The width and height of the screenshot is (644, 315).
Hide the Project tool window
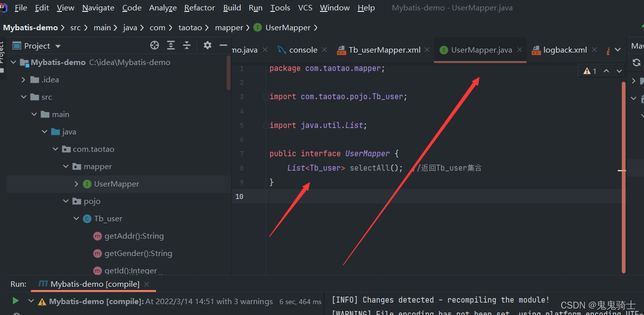click(x=223, y=46)
